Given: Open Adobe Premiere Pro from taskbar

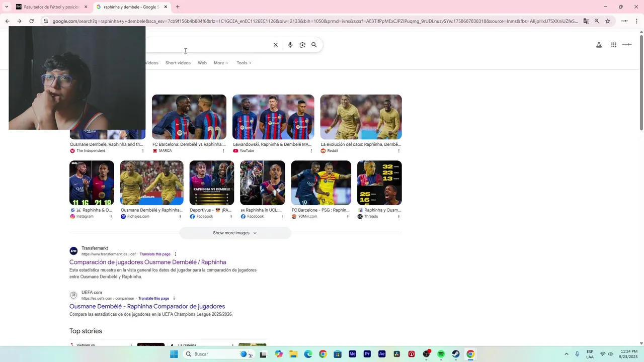Looking at the screenshot, I should pos(367,354).
